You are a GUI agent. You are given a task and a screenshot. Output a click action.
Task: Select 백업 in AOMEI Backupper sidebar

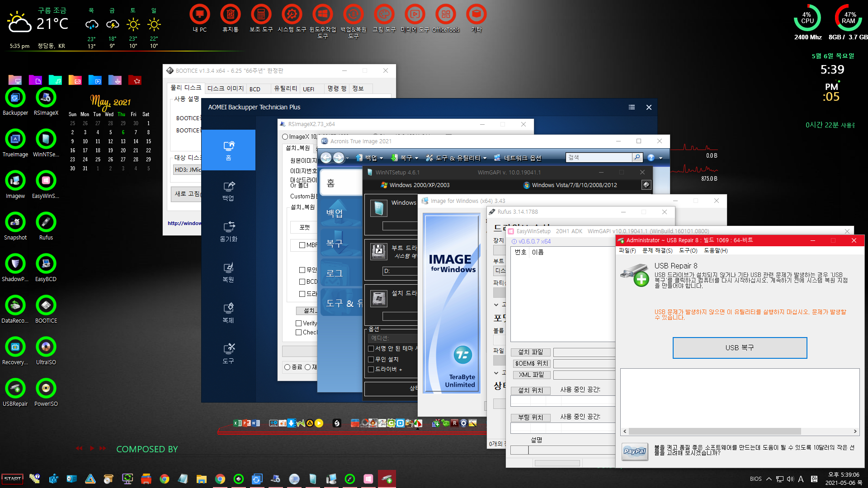[x=228, y=191]
